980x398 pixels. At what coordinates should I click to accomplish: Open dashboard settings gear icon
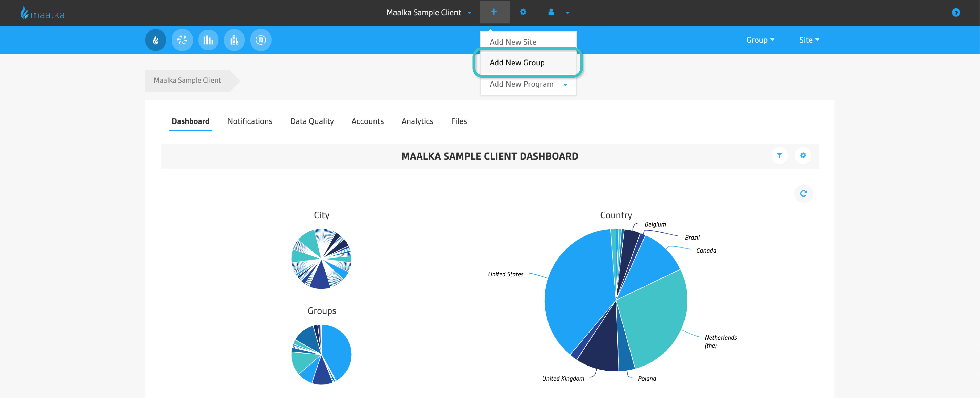pos(803,155)
